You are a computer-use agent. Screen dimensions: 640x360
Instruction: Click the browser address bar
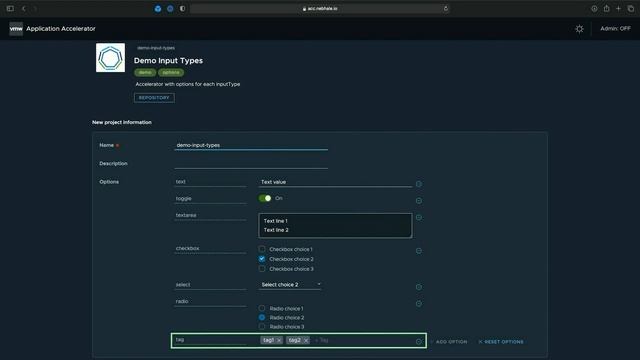tap(320, 9)
